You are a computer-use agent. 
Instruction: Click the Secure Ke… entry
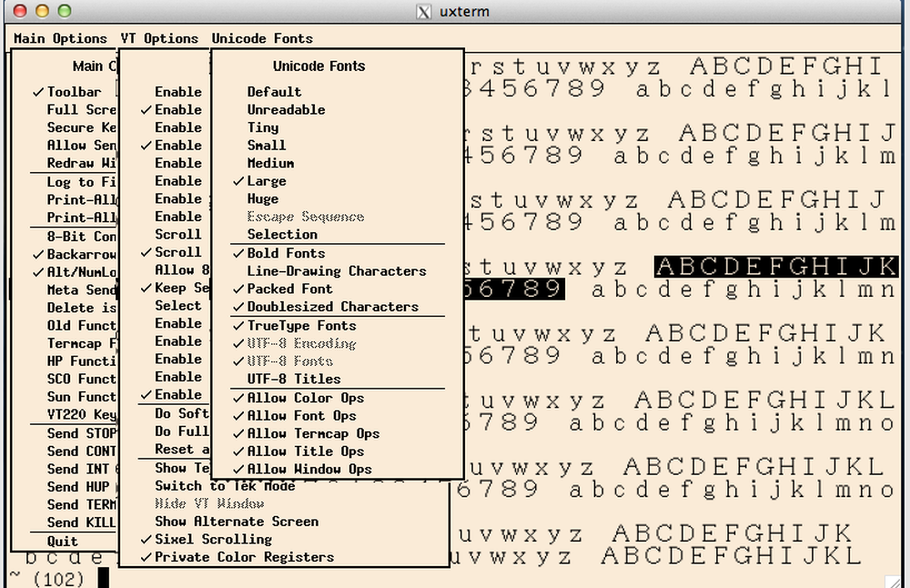pyautogui.click(x=81, y=127)
